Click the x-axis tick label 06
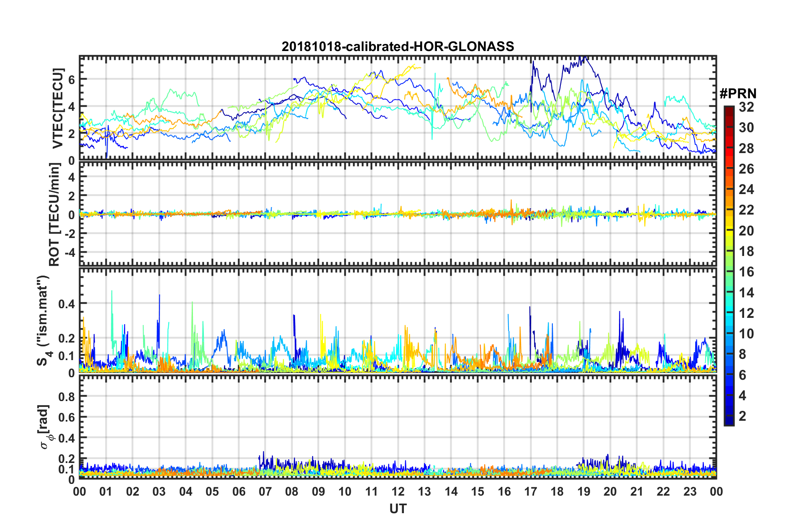796x532 pixels. point(239,491)
